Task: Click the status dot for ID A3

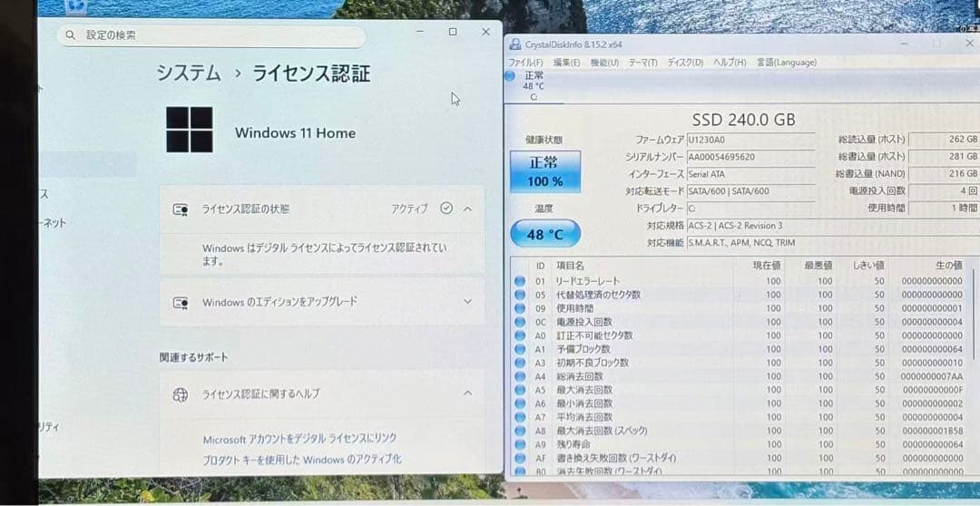Action: 520,363
